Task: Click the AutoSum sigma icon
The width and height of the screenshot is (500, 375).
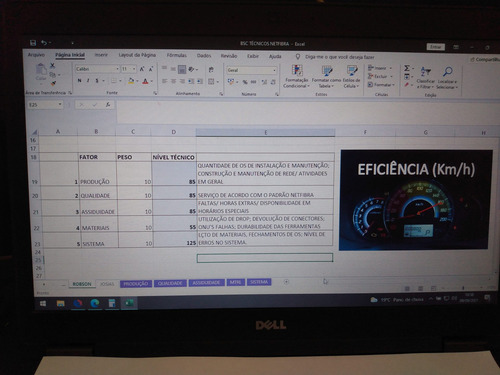Action: (407, 68)
